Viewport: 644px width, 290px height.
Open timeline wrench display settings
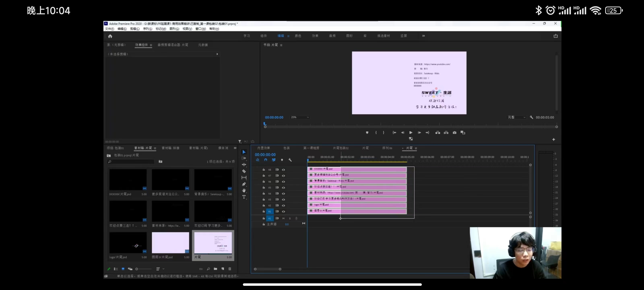(290, 160)
